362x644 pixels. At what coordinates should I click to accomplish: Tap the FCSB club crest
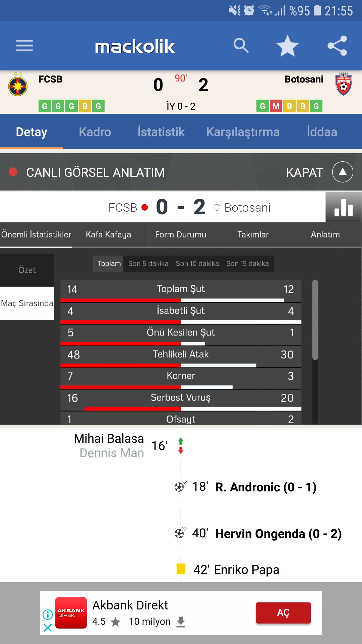coord(18,85)
